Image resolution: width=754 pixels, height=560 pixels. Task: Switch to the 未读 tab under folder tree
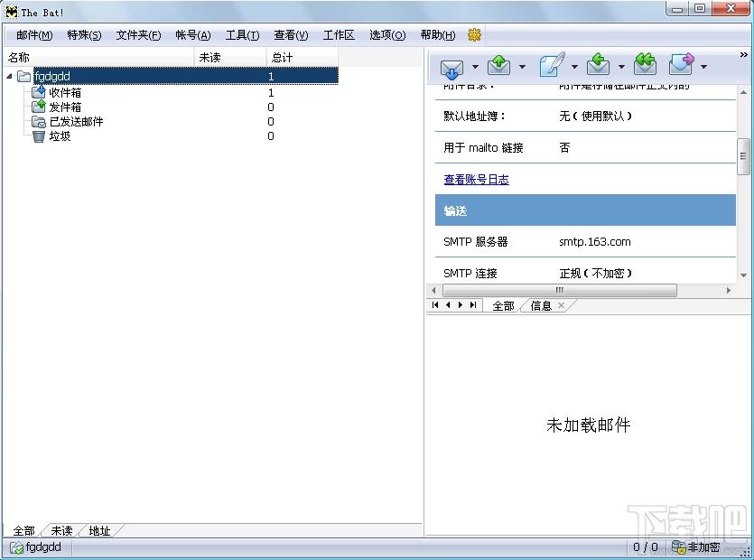click(x=61, y=531)
